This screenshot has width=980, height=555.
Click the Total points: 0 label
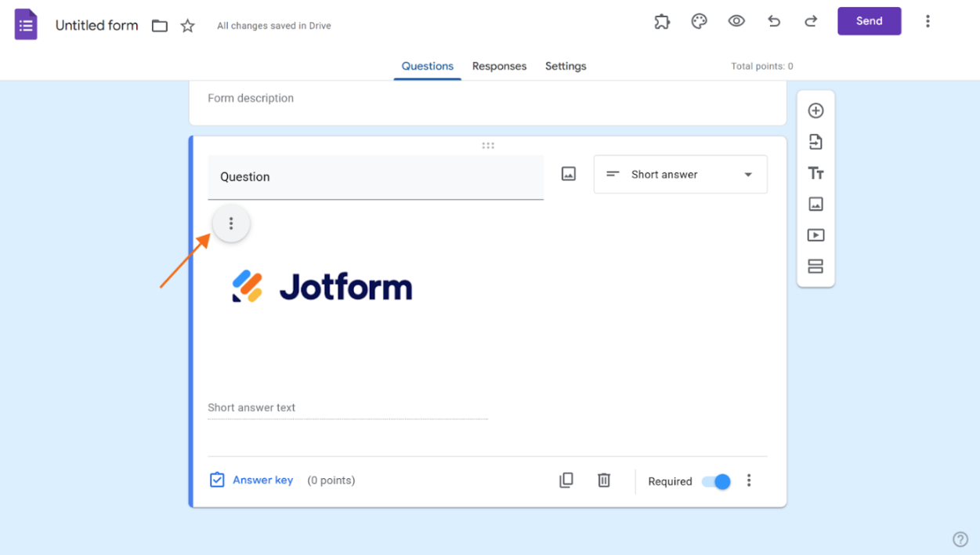coord(761,67)
